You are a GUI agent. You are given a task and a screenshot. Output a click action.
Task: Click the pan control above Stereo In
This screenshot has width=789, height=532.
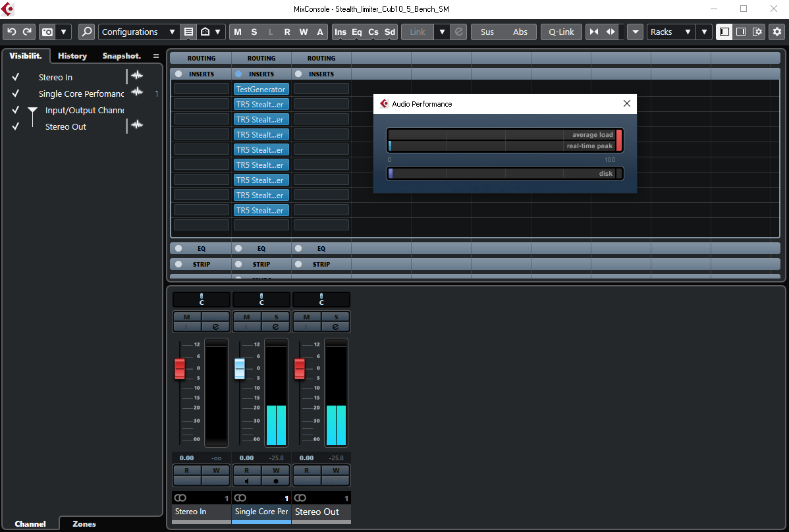tap(202, 299)
